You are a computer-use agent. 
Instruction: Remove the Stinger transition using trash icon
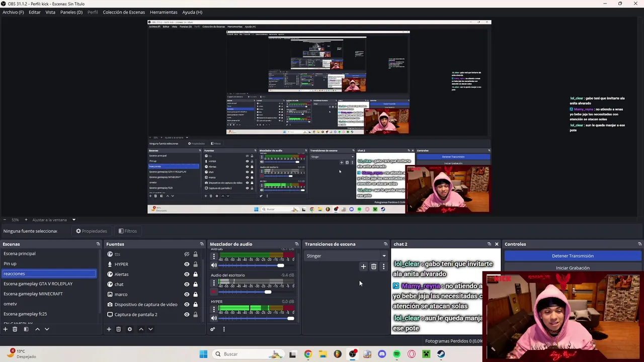(x=373, y=266)
